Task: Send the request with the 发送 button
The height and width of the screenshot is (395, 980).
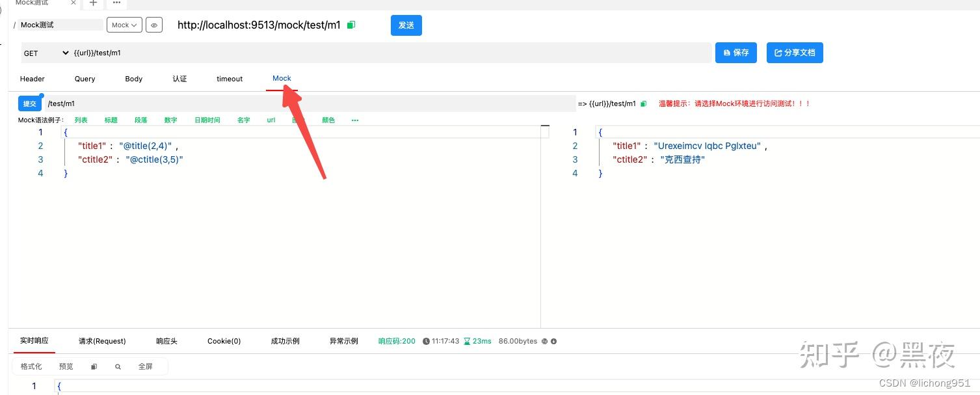Action: pyautogui.click(x=406, y=25)
